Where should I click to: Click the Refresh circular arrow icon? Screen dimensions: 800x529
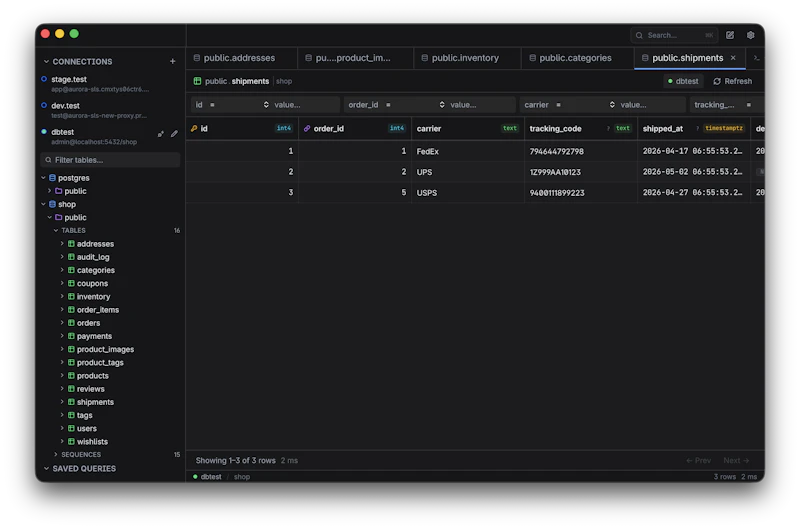tap(717, 82)
